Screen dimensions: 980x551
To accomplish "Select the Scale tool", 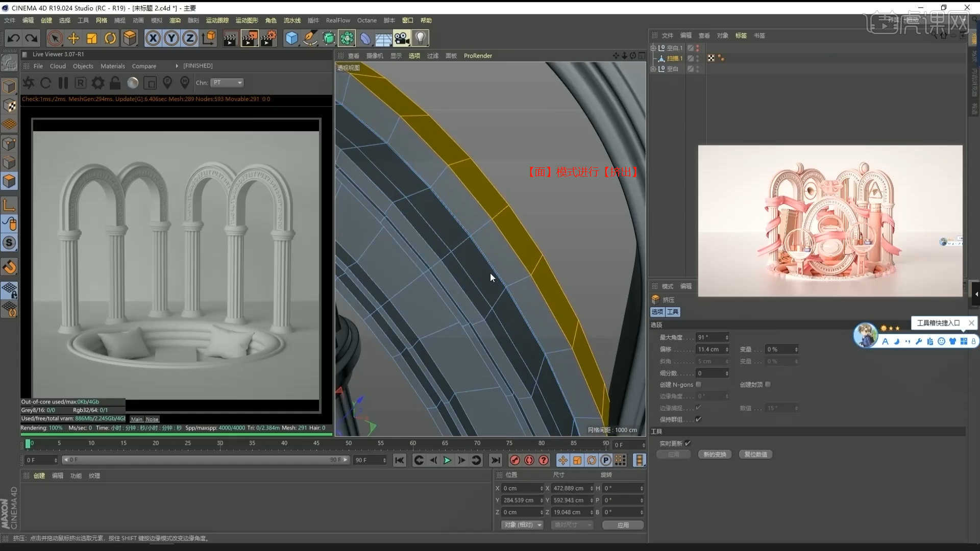I will [92, 38].
